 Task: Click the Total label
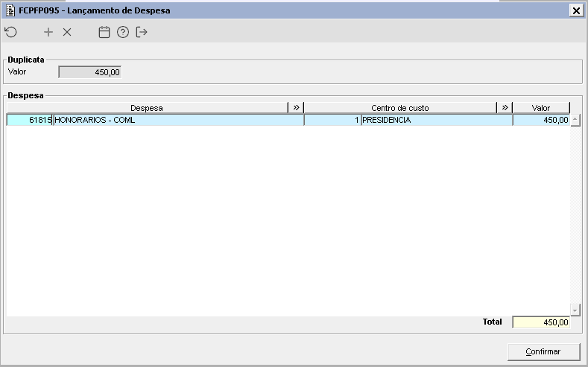click(x=492, y=322)
